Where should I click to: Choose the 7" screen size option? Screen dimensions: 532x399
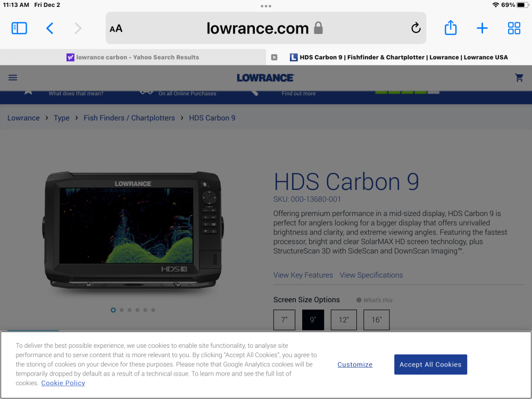[284, 320]
